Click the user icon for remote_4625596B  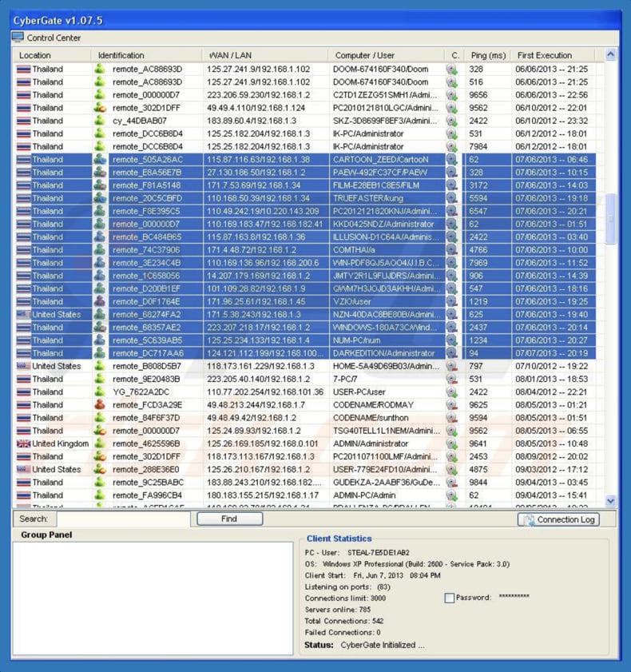tap(100, 443)
